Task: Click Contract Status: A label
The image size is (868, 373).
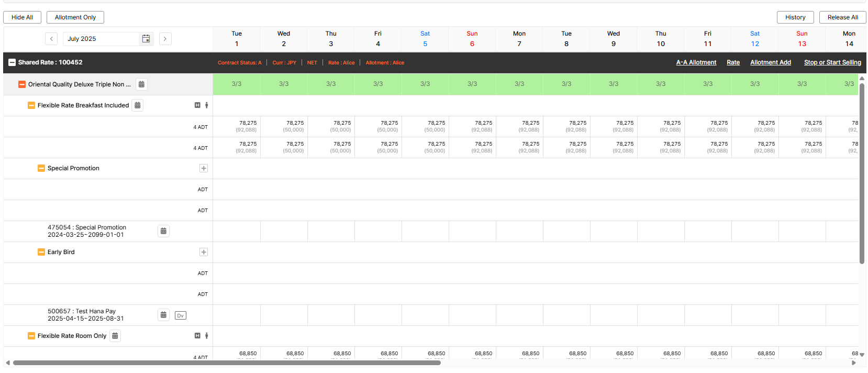Action: click(x=240, y=63)
